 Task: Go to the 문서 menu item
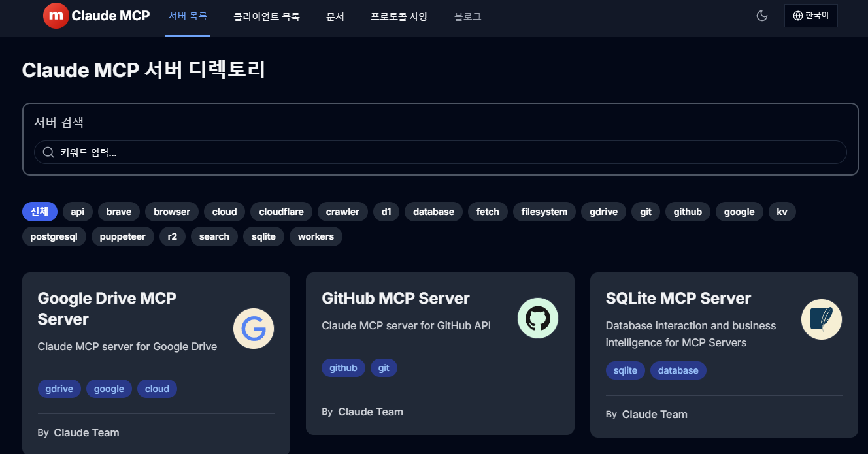(335, 16)
